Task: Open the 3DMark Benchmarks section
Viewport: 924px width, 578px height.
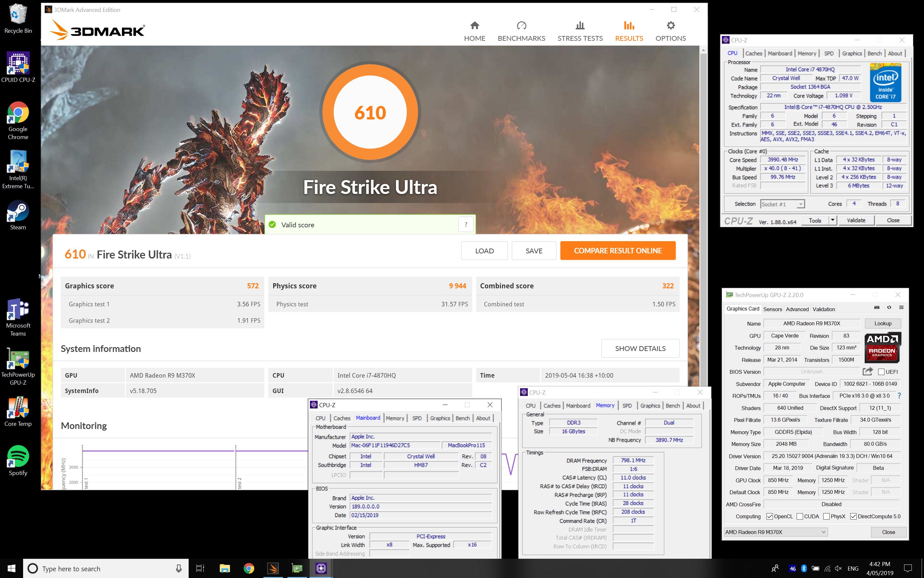Action: [x=521, y=31]
